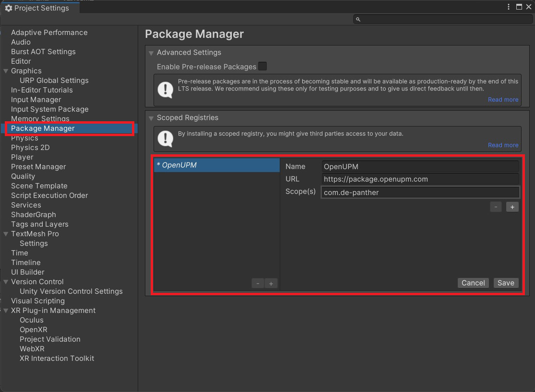This screenshot has height=392, width=535.
Task: Click Read more for scoped registries
Action: [503, 145]
